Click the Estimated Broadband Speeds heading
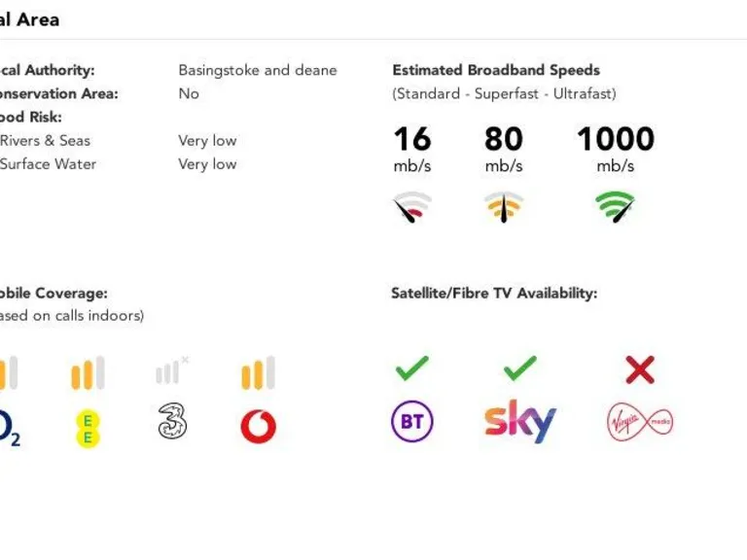The height and width of the screenshot is (560, 747). click(x=496, y=70)
